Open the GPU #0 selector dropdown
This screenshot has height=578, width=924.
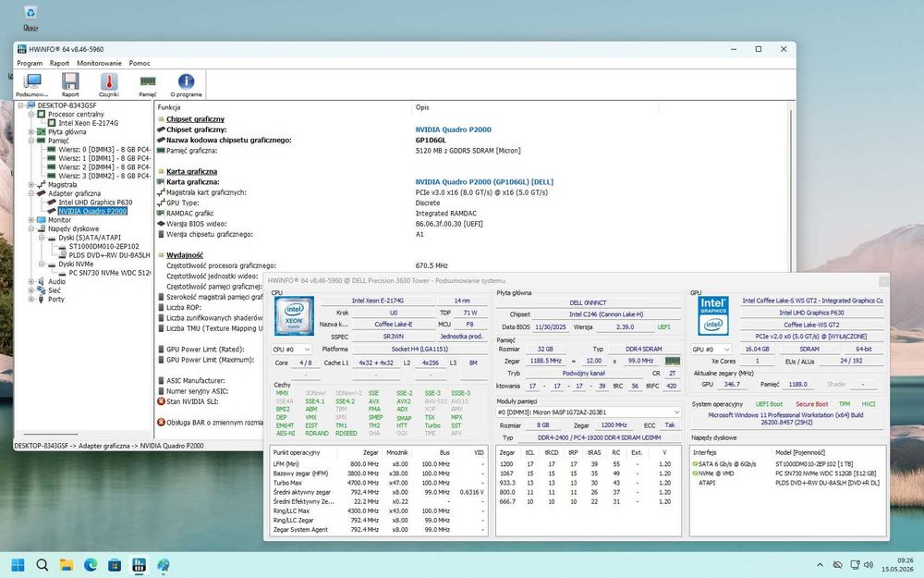coord(711,350)
